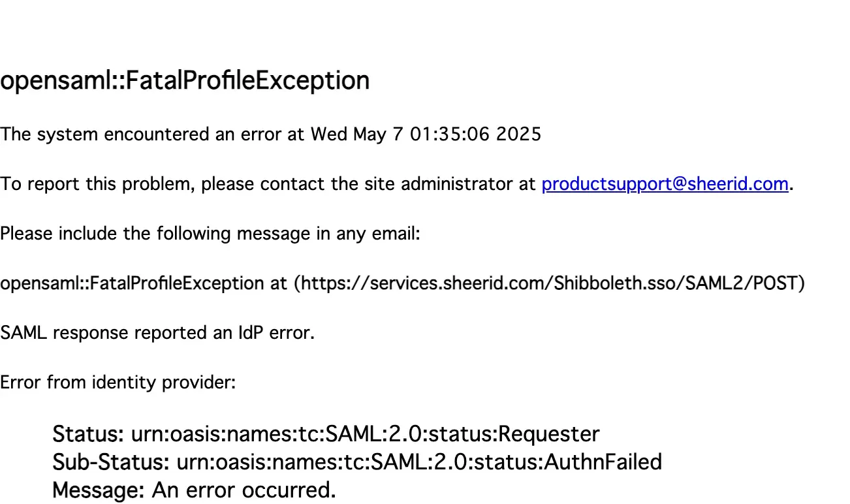Click the timestamp 'Wed May 7 01:35:06 2025'

point(426,135)
